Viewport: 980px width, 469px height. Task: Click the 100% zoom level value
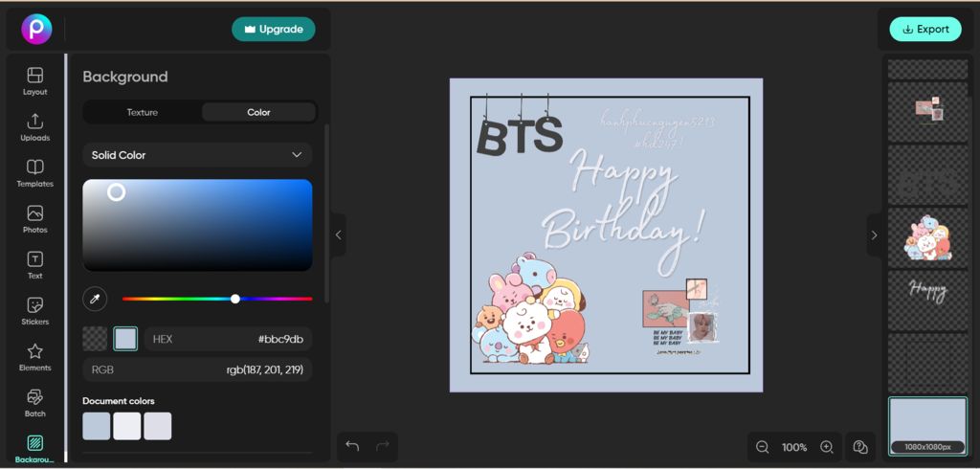pos(794,447)
